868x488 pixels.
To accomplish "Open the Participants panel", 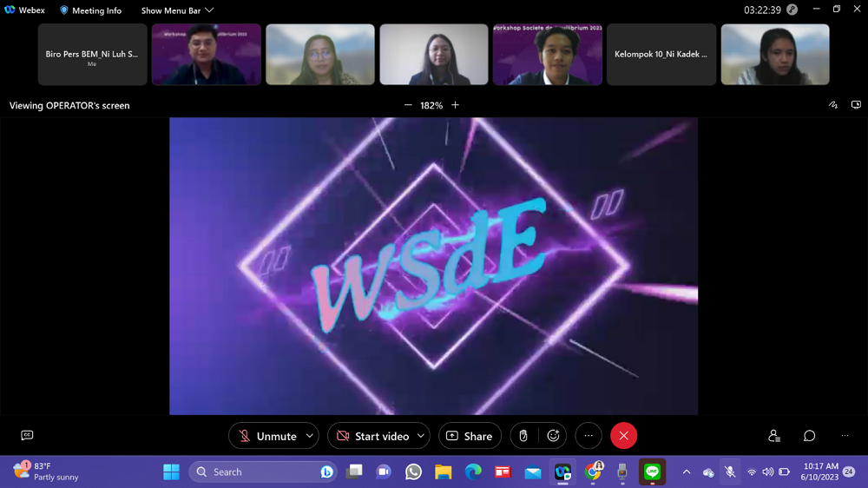I will pyautogui.click(x=774, y=436).
